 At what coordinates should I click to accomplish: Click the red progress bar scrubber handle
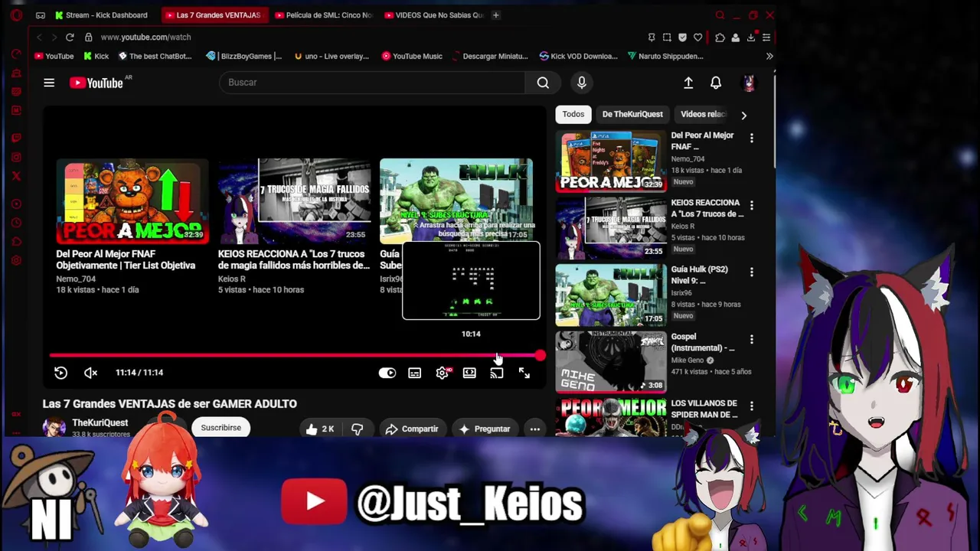pos(541,356)
